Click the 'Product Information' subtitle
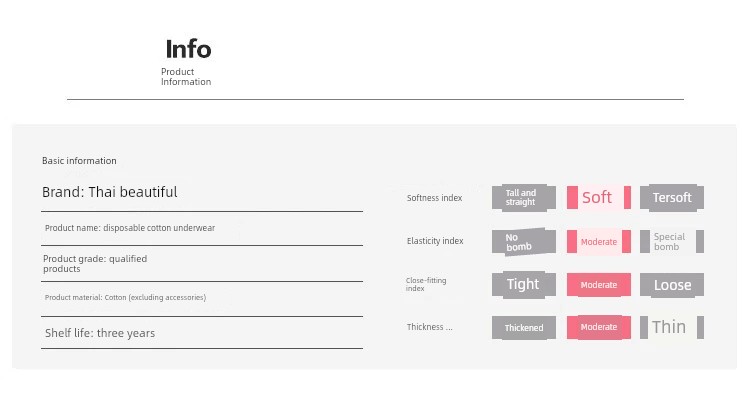The image size is (750, 395). (186, 77)
